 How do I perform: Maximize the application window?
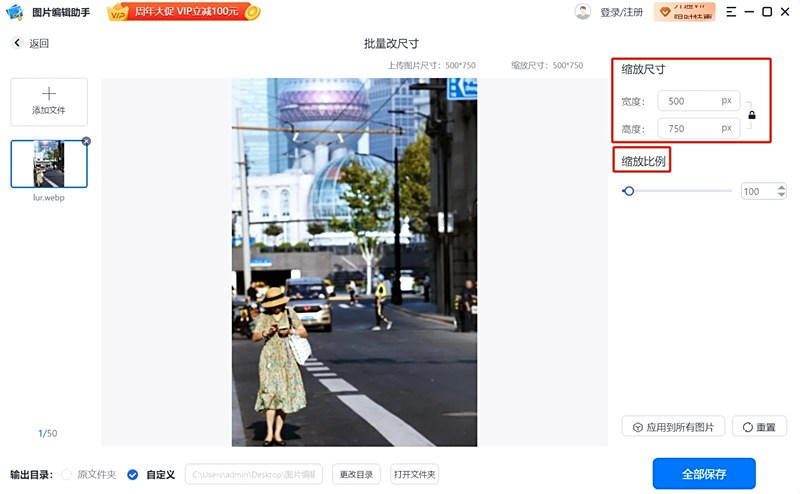(767, 12)
